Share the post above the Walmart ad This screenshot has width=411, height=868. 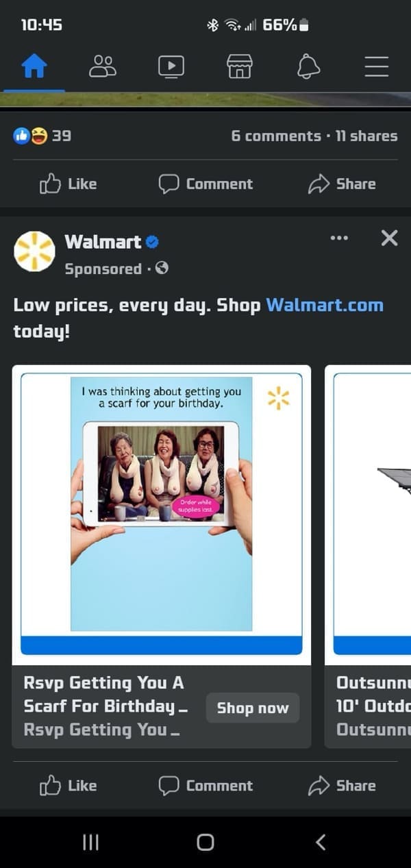click(342, 184)
